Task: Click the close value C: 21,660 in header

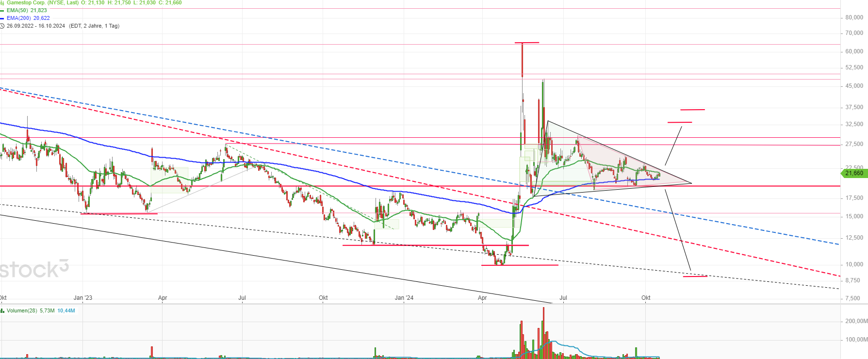Action: click(x=170, y=2)
